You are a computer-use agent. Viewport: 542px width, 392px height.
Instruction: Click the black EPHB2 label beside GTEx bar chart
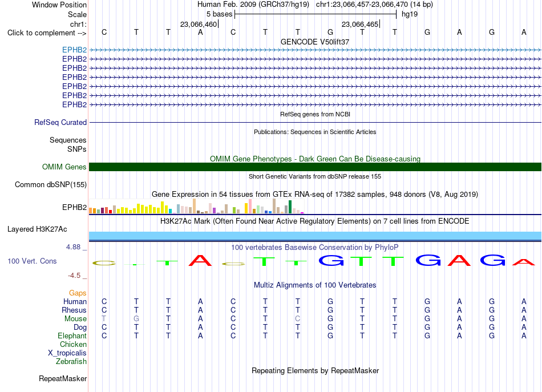click(x=74, y=207)
